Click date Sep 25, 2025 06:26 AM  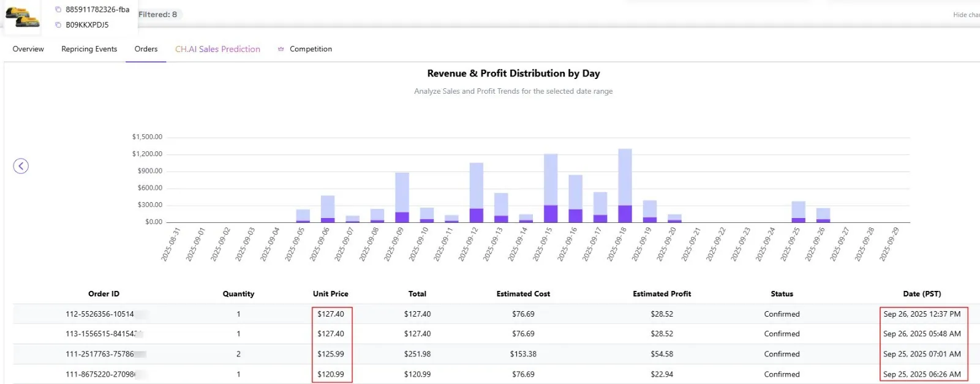click(922, 374)
